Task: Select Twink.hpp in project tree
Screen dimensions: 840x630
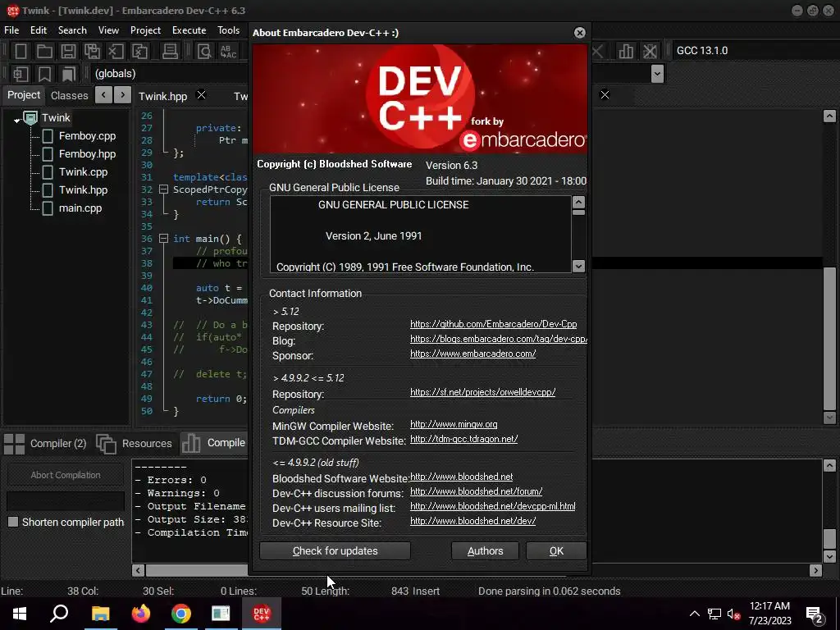Action: (83, 190)
